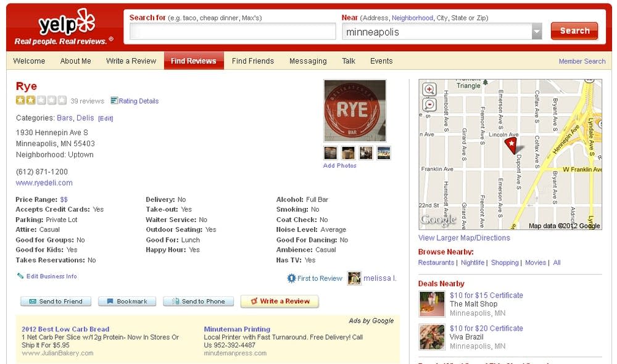617x364 pixels.
Task: Open the Rating Details link
Action: 138,101
